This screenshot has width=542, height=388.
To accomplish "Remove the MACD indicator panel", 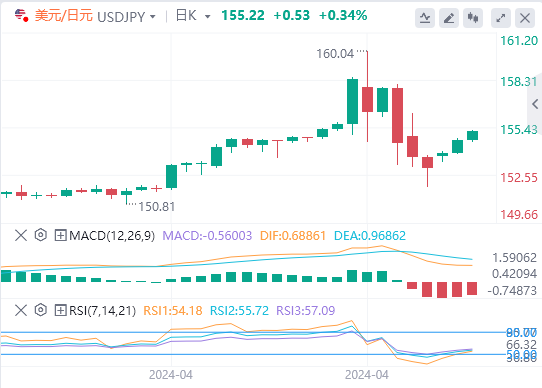I will (x=21, y=235).
